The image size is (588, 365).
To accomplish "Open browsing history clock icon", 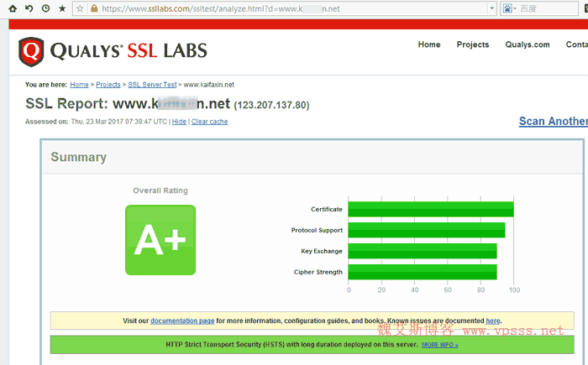I will (x=45, y=8).
